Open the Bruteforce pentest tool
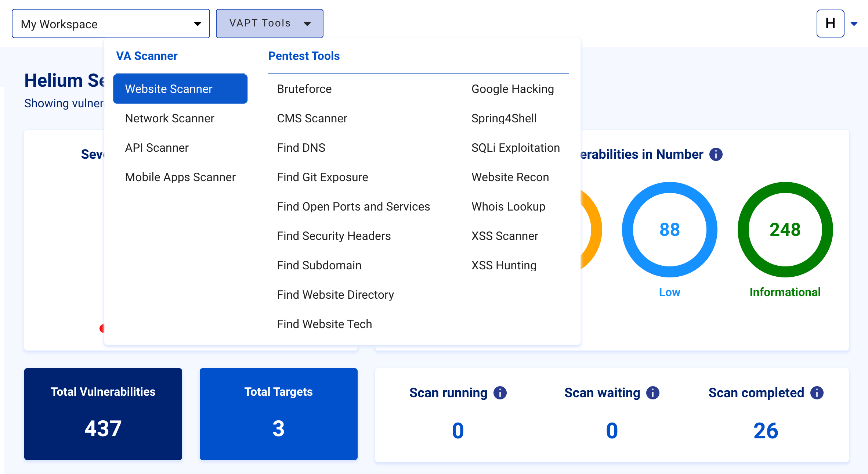868x474 pixels. click(x=304, y=89)
